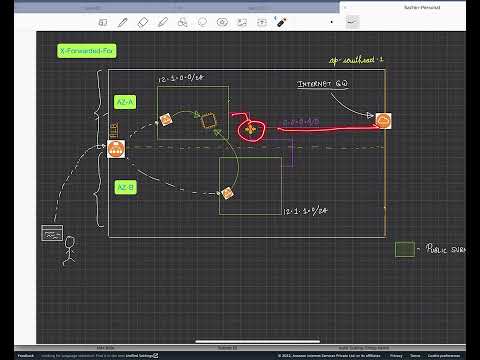This screenshot has width=480, height=360.
Task: Toggle the page view icon at toolbar left
Action: (x=103, y=22)
